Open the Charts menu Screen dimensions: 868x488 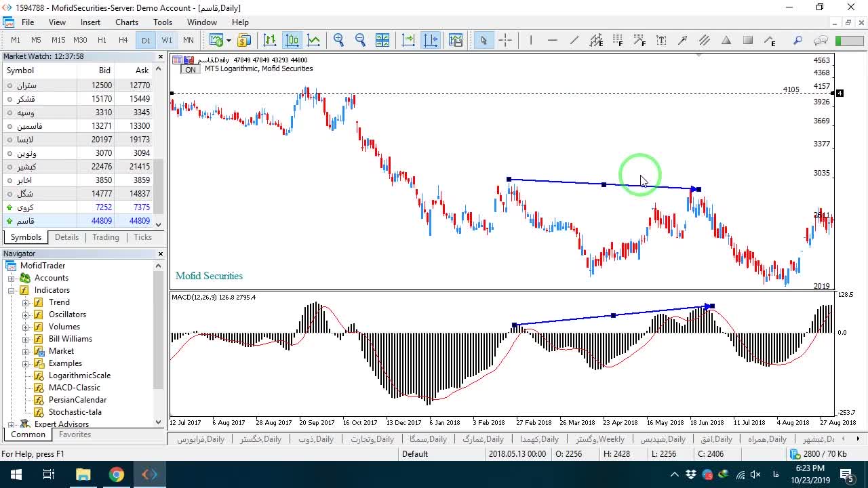point(127,22)
